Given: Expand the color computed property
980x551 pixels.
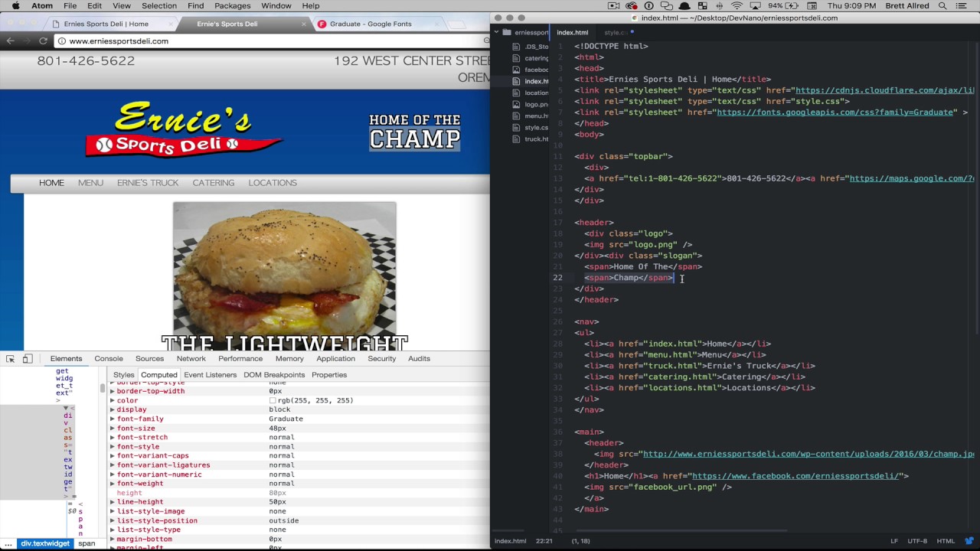Looking at the screenshot, I should [113, 400].
